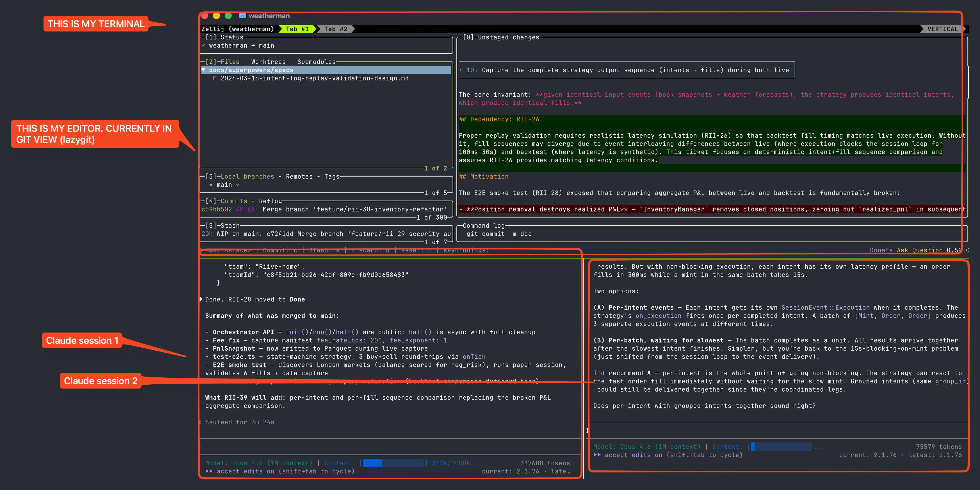
Task: Click the green checkmark in the Status panel
Action: (x=204, y=45)
